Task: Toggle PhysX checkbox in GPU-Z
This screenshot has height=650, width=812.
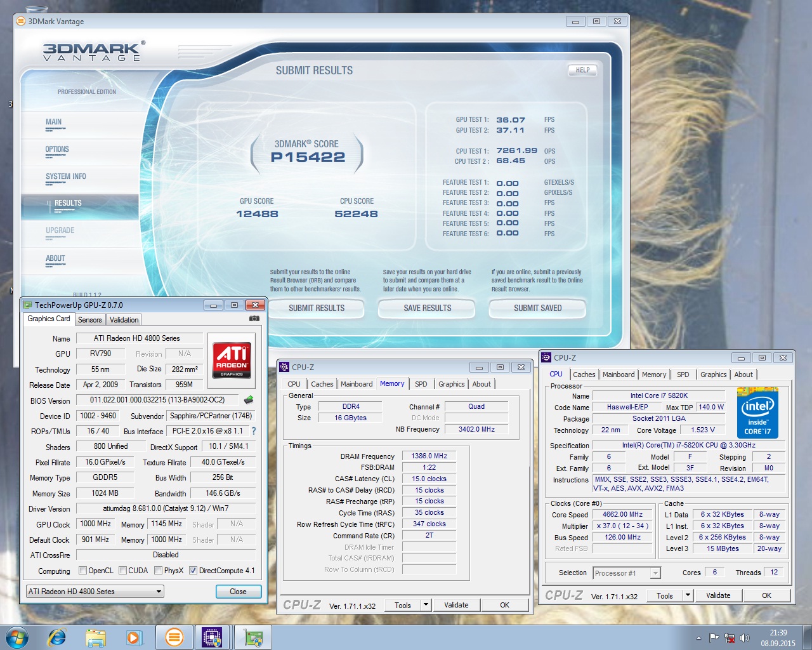Action: [158, 570]
